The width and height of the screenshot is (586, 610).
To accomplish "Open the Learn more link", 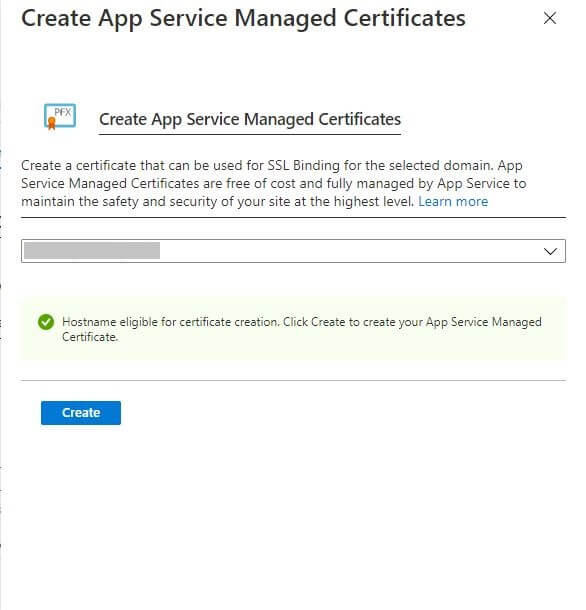I will tap(453, 202).
